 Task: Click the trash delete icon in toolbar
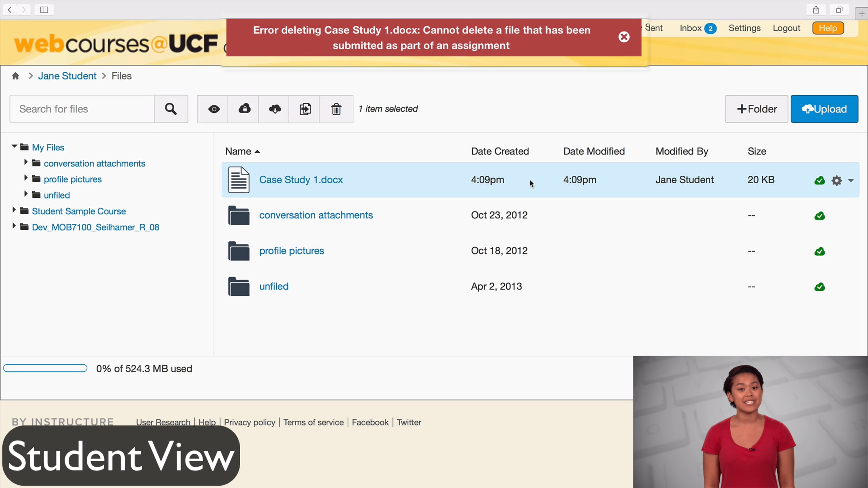(336, 109)
